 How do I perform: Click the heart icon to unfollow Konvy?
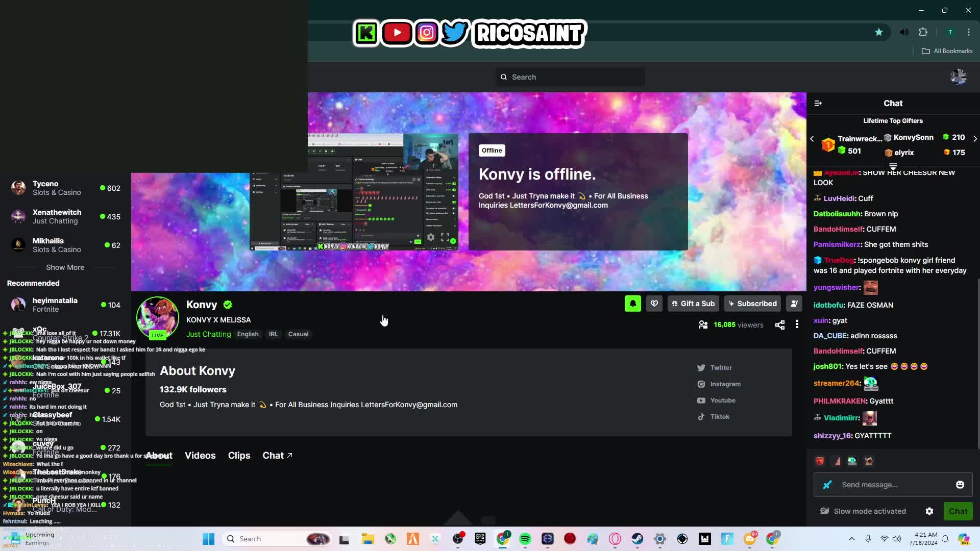pyautogui.click(x=654, y=304)
